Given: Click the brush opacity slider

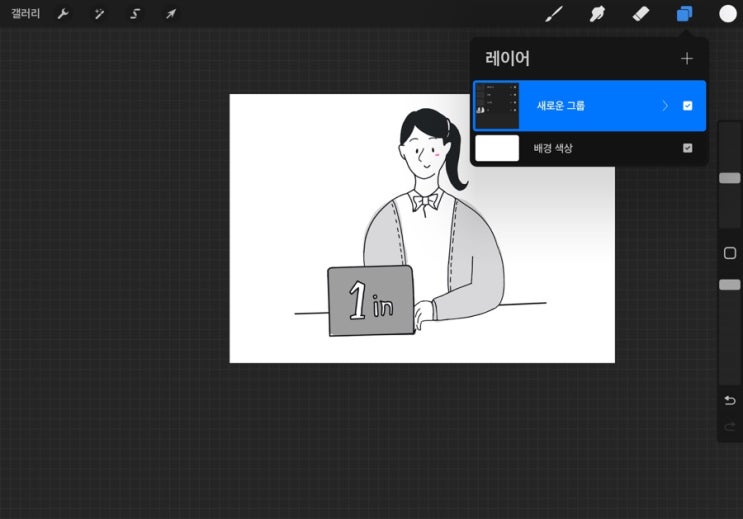Looking at the screenshot, I should tap(730, 285).
